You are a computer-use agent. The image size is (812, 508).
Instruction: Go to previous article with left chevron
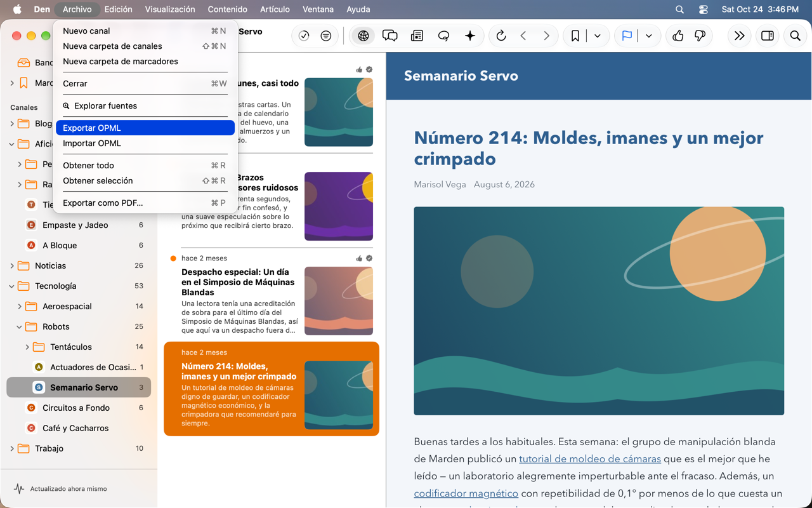tap(523, 36)
